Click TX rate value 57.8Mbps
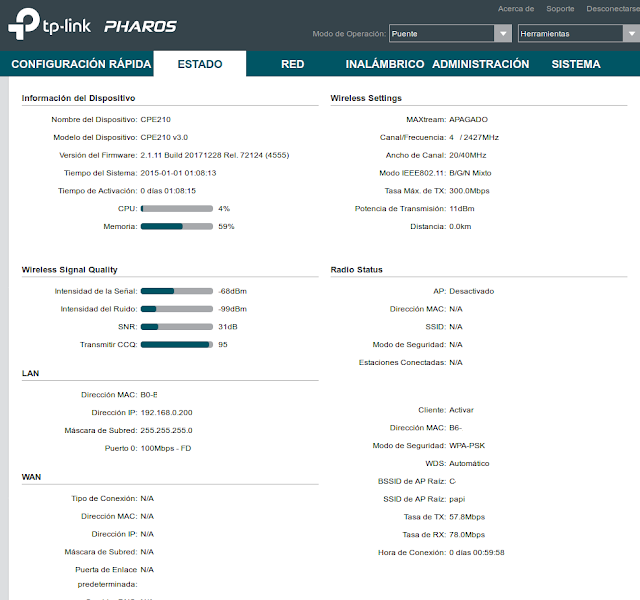Screen dimensions: 640x600 (x=467, y=517)
